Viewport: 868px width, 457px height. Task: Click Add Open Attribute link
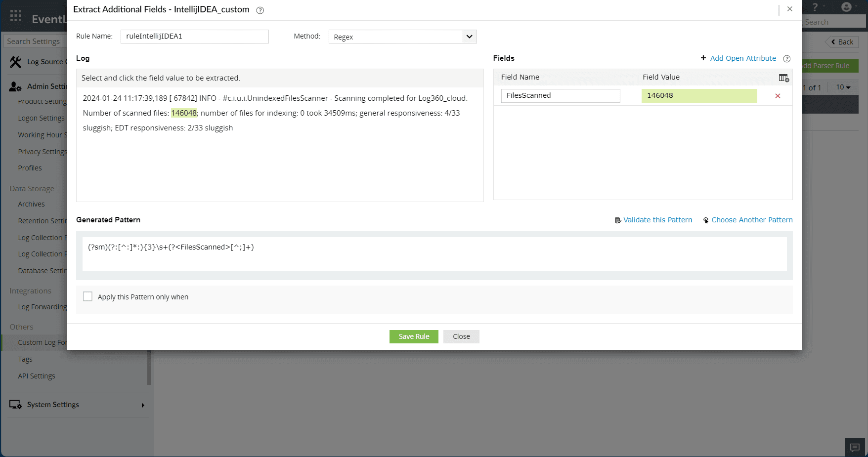(743, 58)
